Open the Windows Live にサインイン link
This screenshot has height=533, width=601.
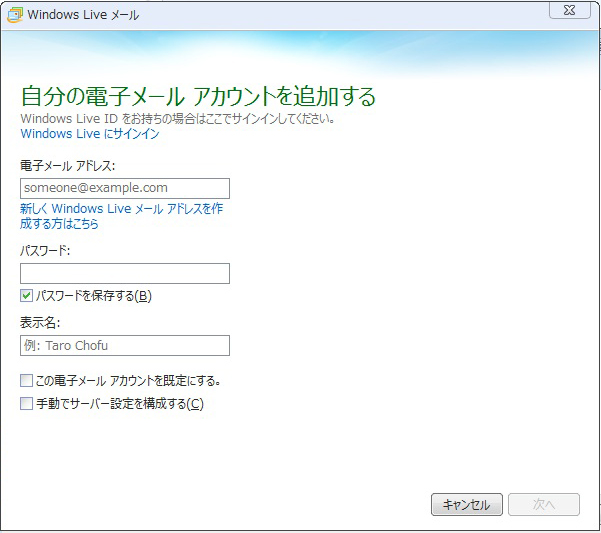[x=90, y=134]
